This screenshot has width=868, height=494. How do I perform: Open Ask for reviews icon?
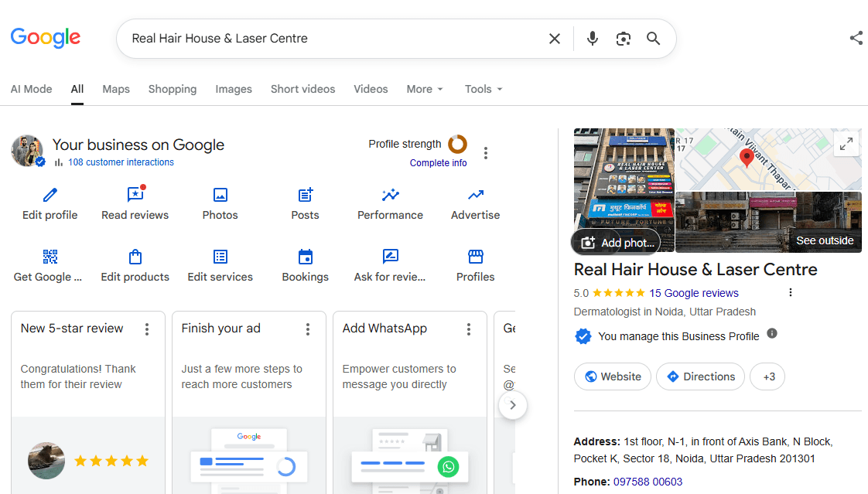pos(390,257)
